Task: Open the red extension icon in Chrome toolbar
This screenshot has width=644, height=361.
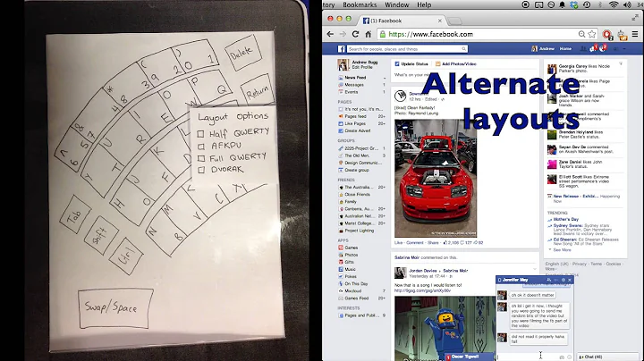Action: tap(607, 35)
